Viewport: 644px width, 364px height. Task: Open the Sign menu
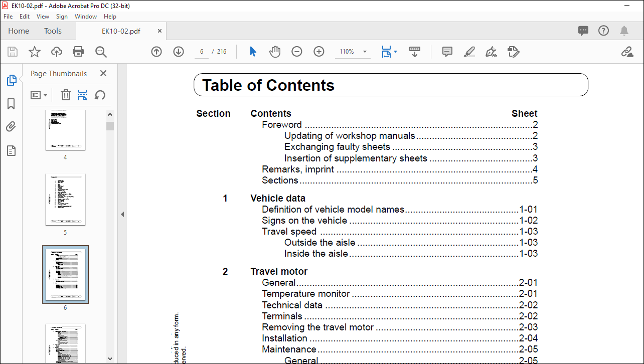point(62,17)
